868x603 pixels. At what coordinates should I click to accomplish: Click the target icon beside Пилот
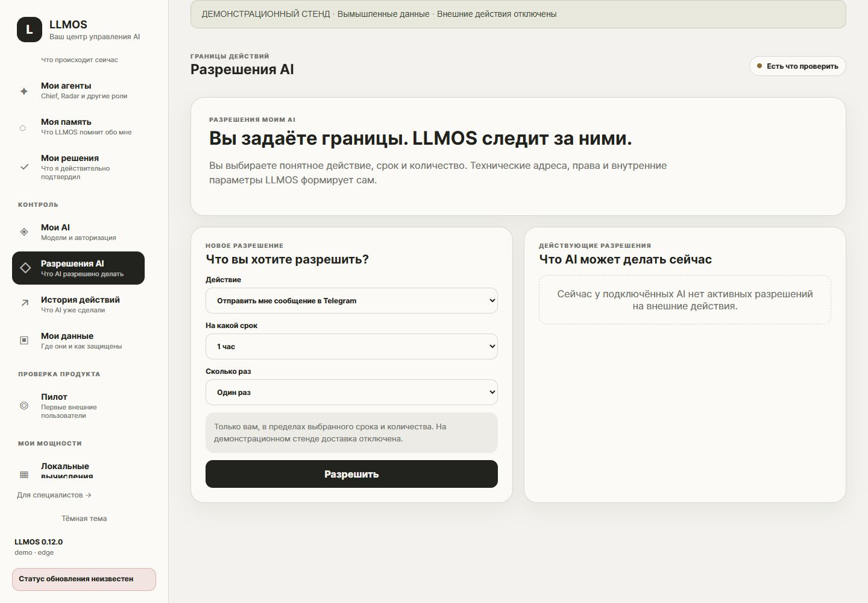(x=24, y=406)
